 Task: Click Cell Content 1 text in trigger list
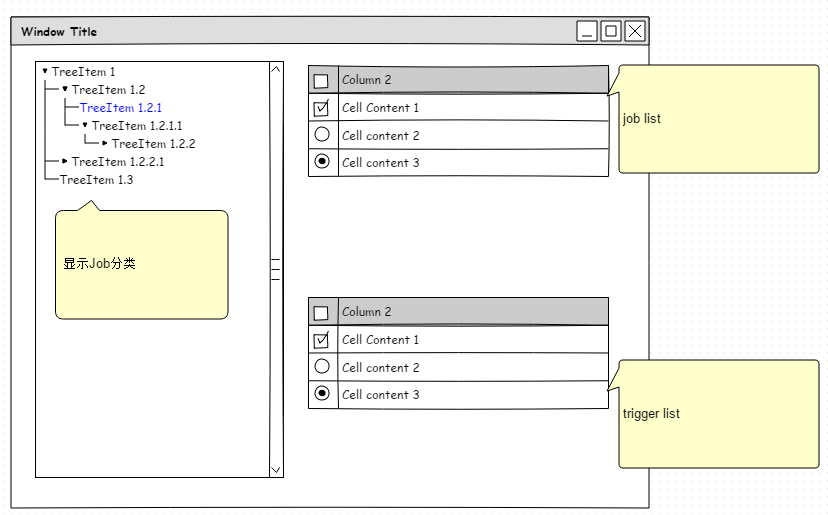pyautogui.click(x=380, y=340)
